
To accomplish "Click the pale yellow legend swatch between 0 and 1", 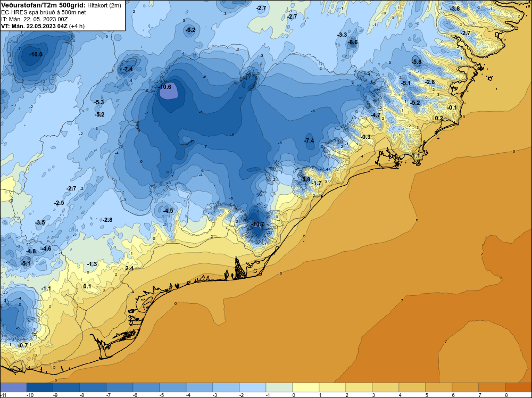I will click(x=306, y=387).
